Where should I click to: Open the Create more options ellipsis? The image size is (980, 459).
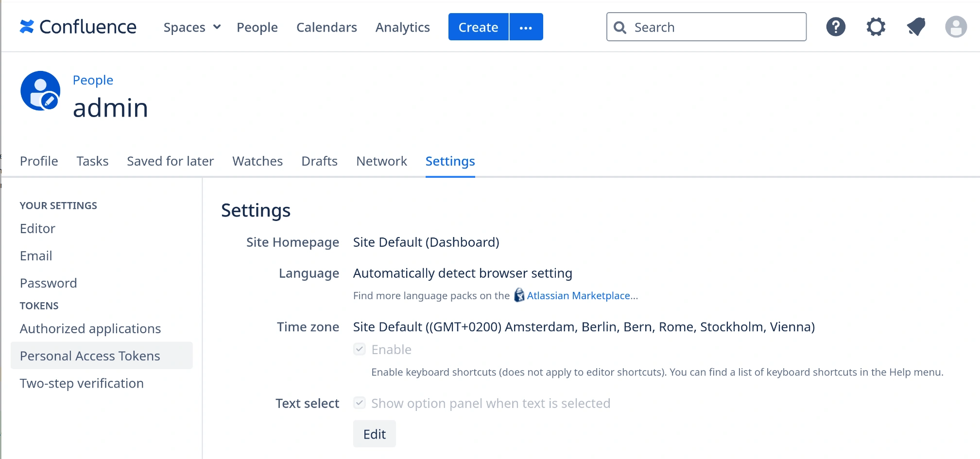(526, 27)
